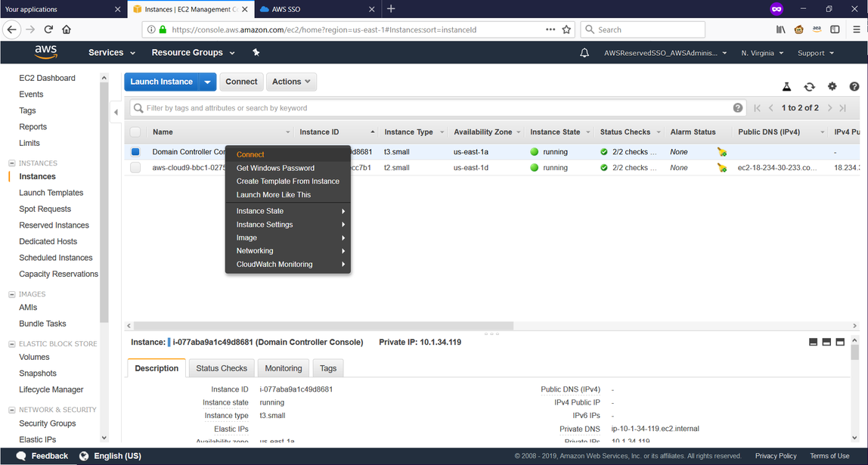Open the Services dropdown menu

[112, 53]
